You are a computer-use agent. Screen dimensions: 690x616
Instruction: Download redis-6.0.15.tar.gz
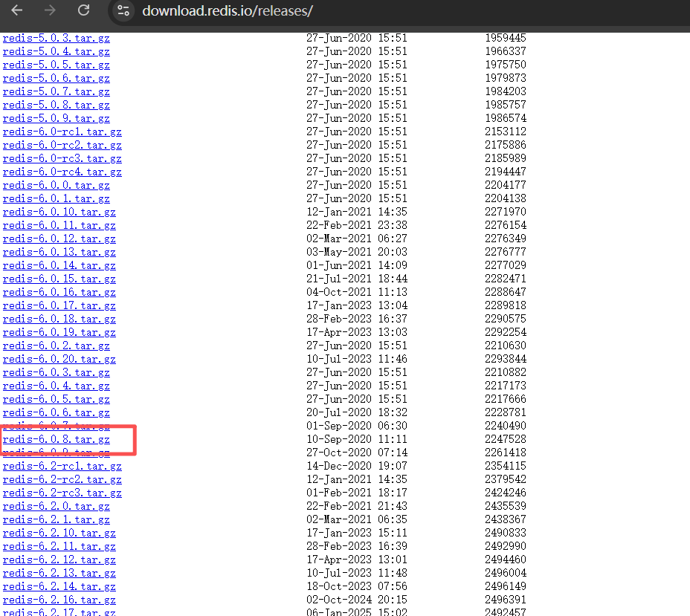59,279
